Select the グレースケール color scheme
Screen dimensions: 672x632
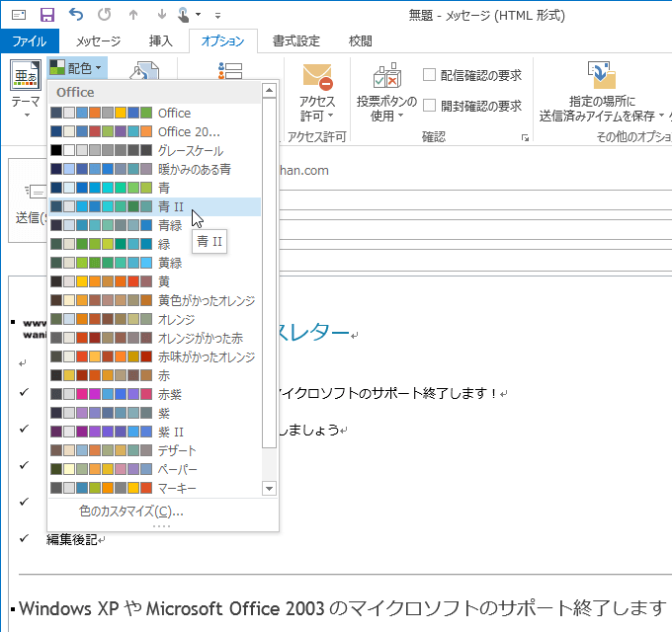[x=155, y=151]
